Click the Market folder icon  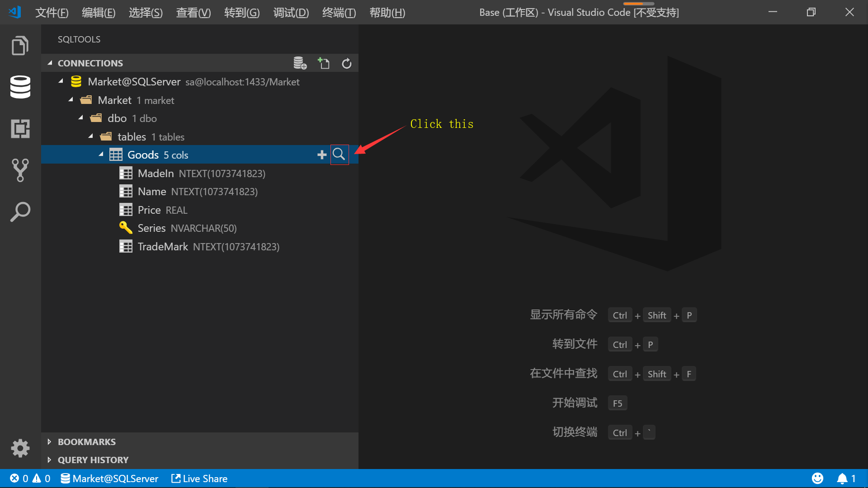[x=86, y=100]
